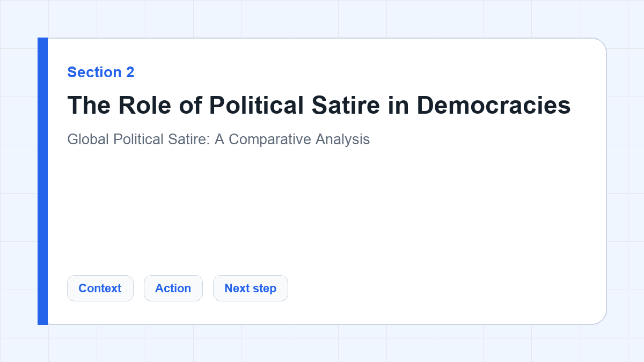644x362 pixels.
Task: Select the Section 2 label
Action: point(101,72)
